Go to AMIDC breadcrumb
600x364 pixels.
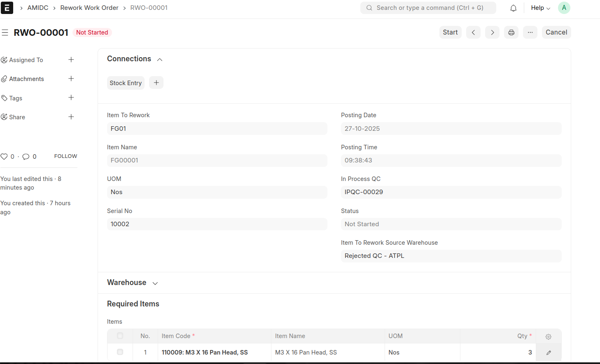click(x=38, y=8)
